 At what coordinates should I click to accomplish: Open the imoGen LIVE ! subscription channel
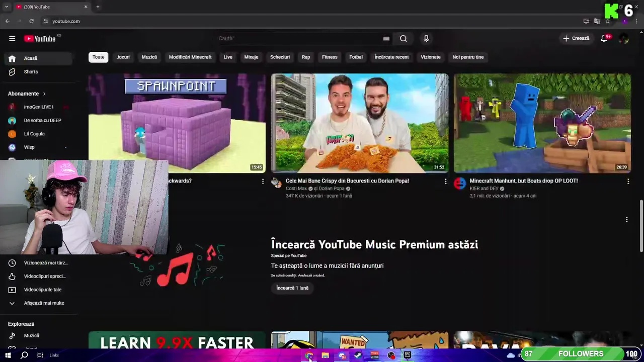point(39,107)
